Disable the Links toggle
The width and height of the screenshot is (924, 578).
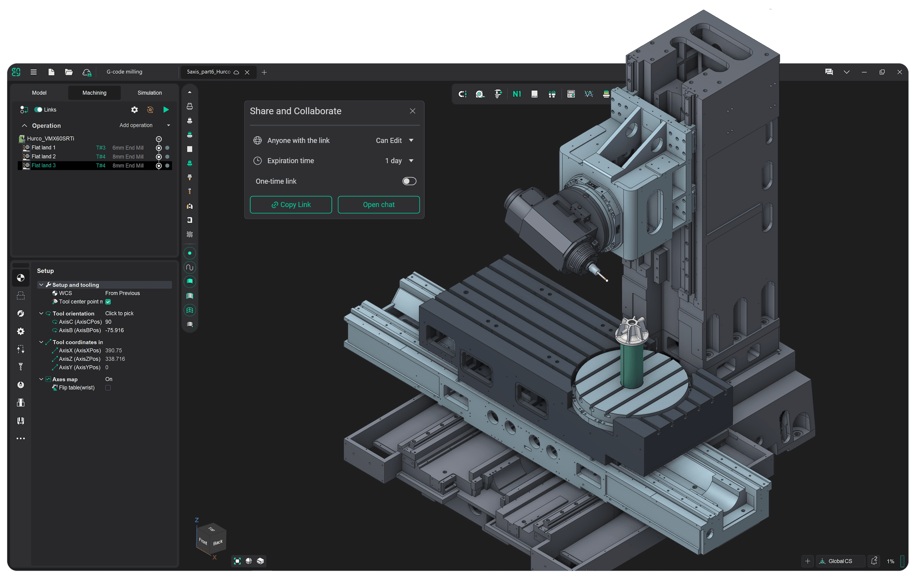[39, 110]
